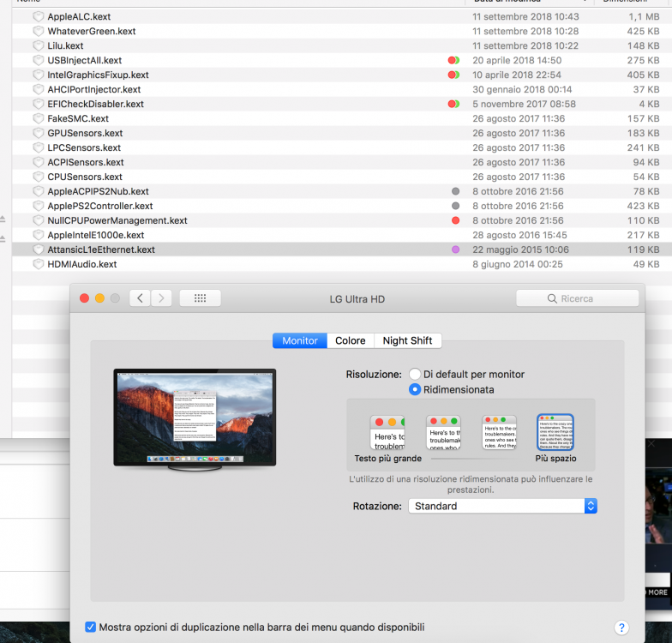
Task: Click the IntelGraphicsFixup.kext file icon
Action: 39,75
